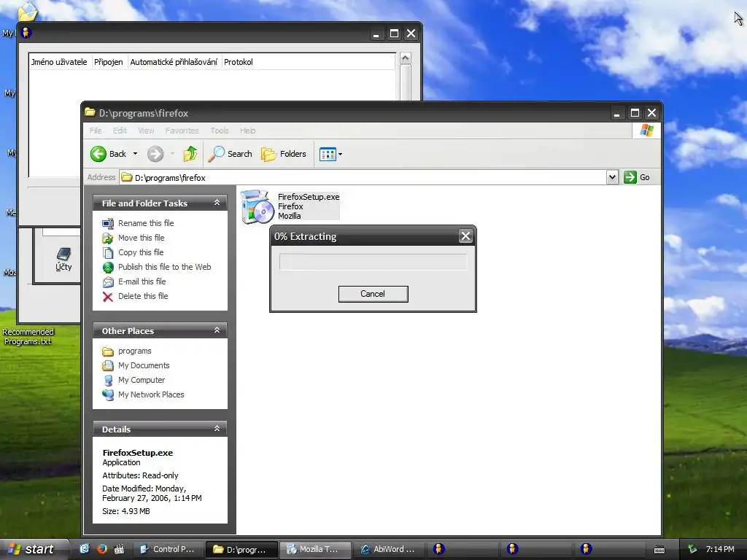Click the Rename this file icon
The image size is (747, 560).
tap(108, 223)
